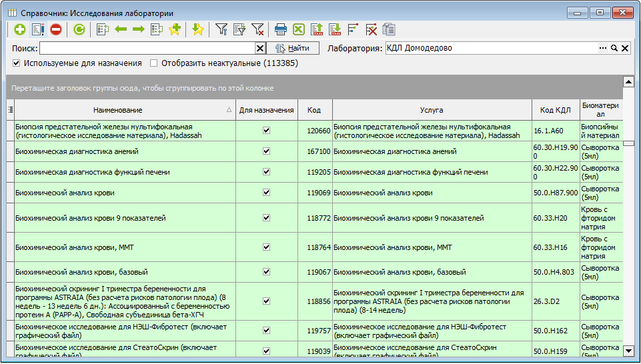Enable the 'Отобразить неактуальные' checkbox

[154, 63]
